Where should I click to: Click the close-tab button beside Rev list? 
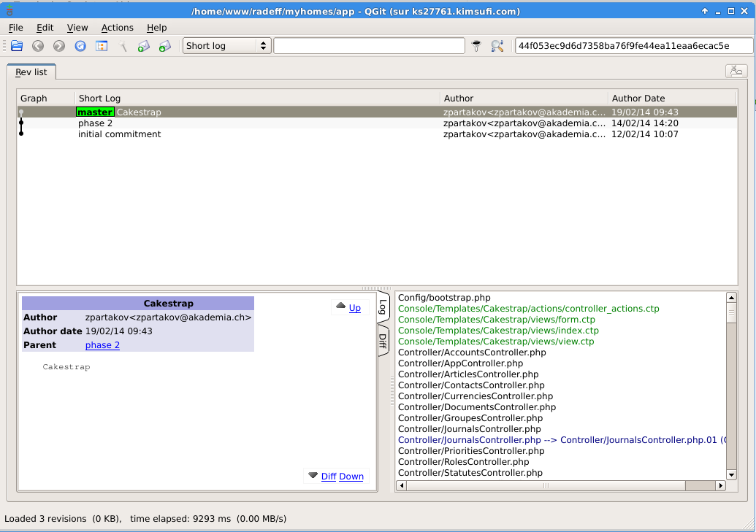point(736,71)
